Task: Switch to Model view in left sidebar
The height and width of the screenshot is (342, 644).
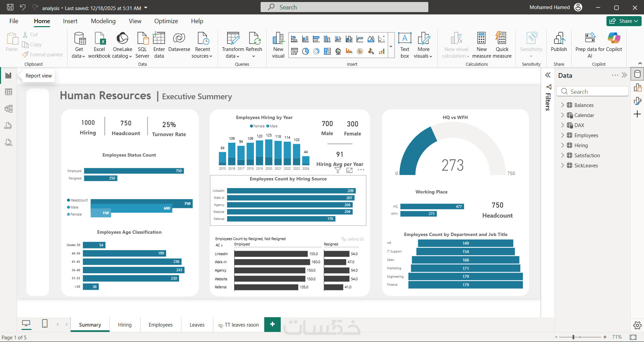Action: [x=8, y=109]
